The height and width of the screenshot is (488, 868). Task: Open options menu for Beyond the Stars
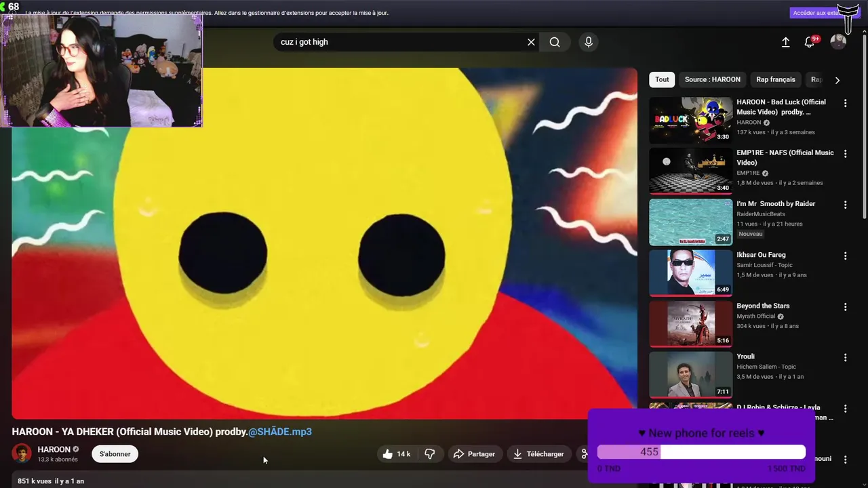tap(845, 306)
